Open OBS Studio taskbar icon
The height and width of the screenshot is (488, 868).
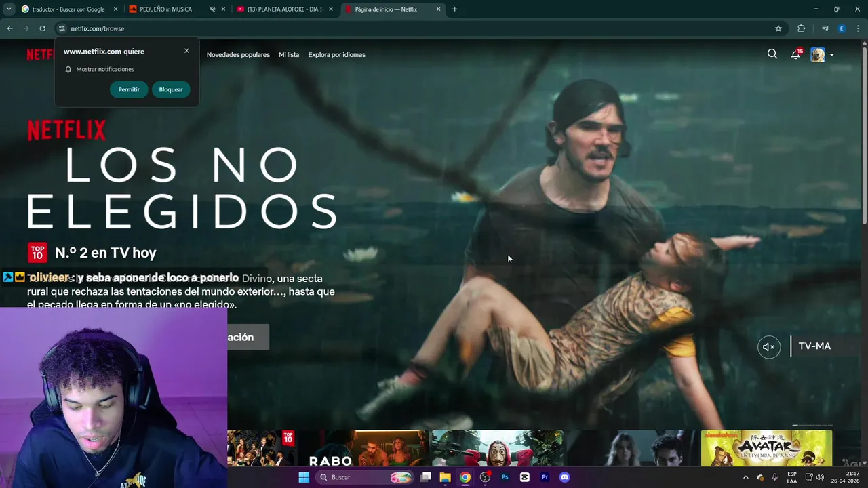[485, 477]
